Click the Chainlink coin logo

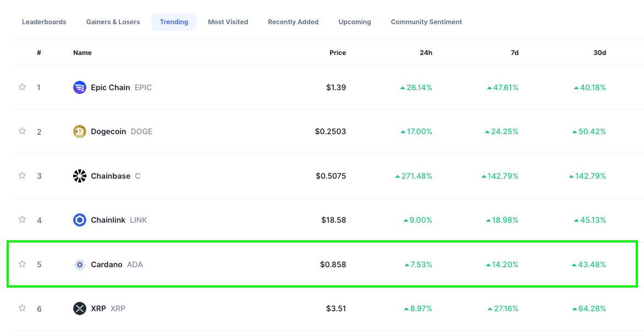[80, 220]
